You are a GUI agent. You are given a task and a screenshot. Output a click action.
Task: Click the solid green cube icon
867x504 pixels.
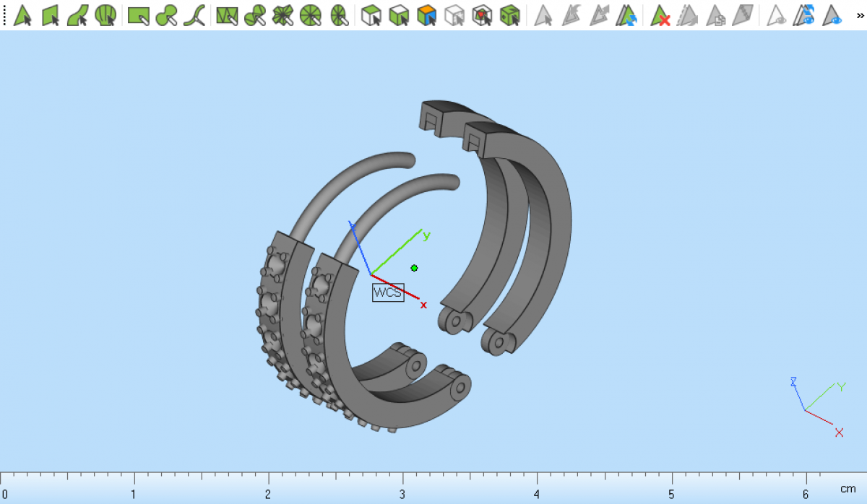tap(510, 15)
